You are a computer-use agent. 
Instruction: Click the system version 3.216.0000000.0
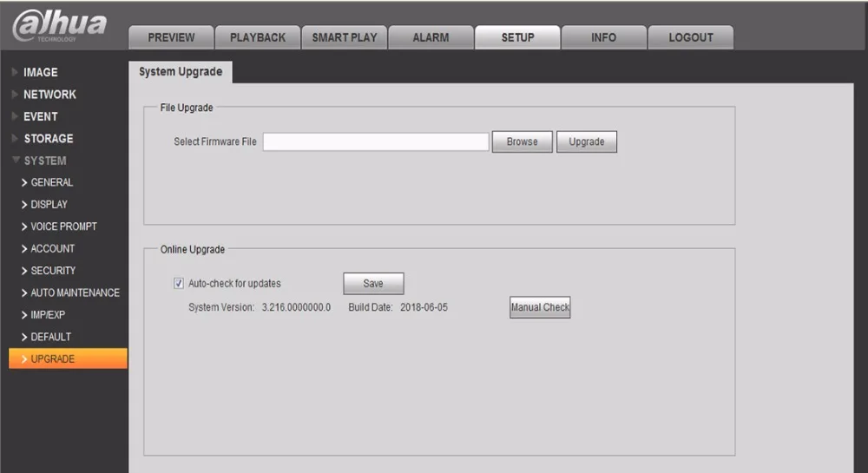point(296,307)
